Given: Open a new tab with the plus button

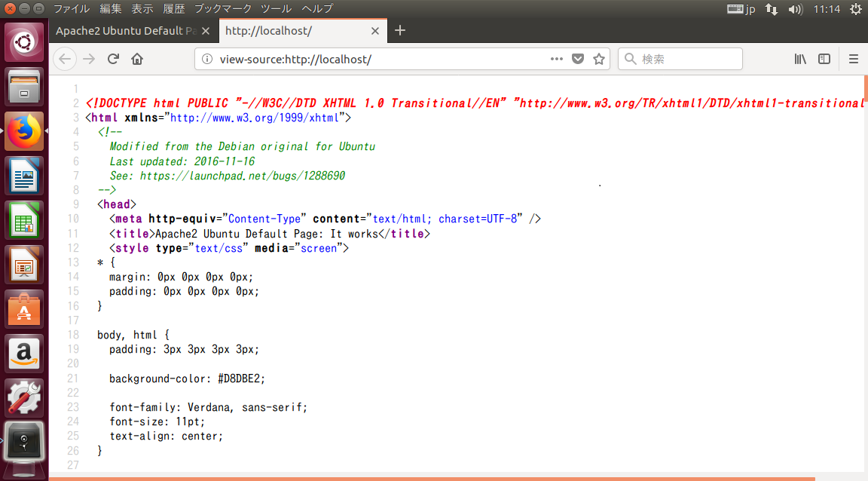Looking at the screenshot, I should [x=399, y=31].
